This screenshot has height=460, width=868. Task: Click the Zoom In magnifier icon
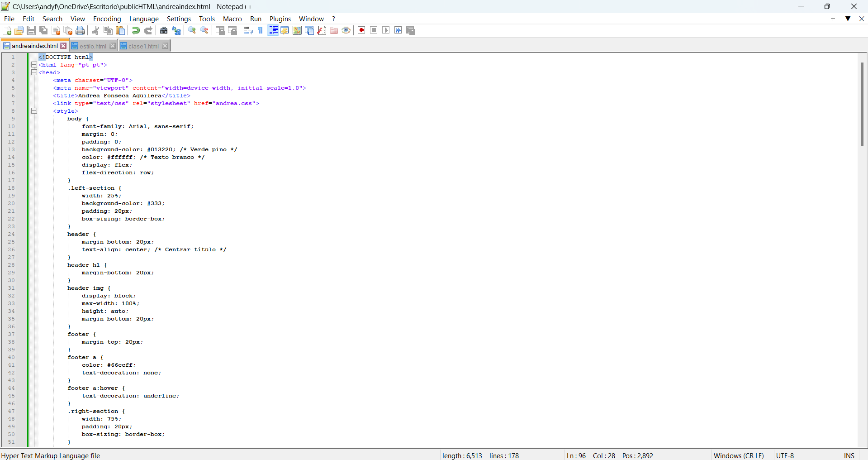[192, 30]
